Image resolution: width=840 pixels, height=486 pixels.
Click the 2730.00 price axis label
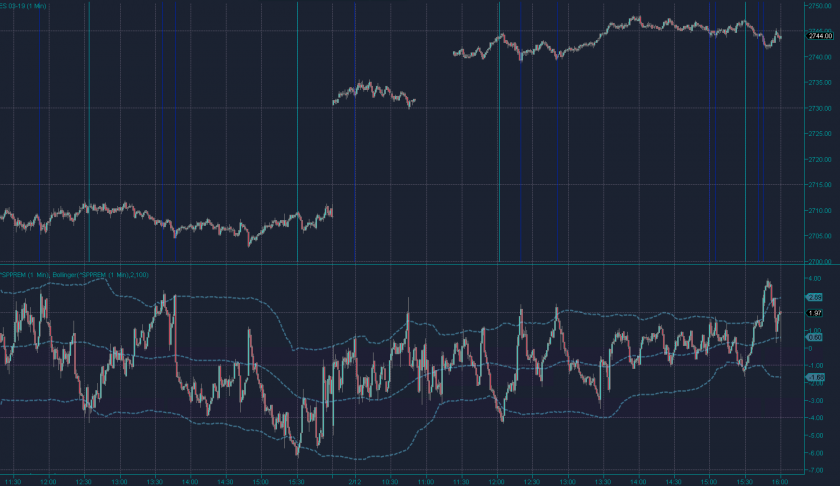click(x=819, y=108)
